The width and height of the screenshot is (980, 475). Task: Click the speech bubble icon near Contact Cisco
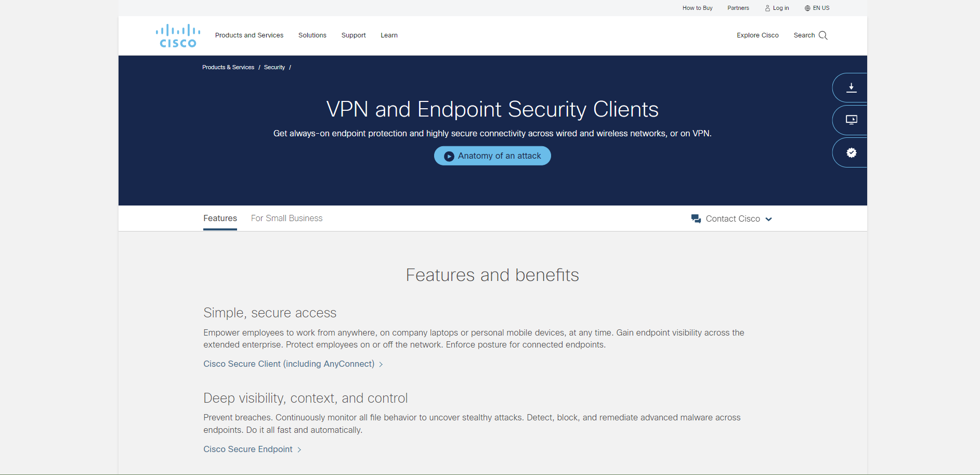(x=696, y=219)
